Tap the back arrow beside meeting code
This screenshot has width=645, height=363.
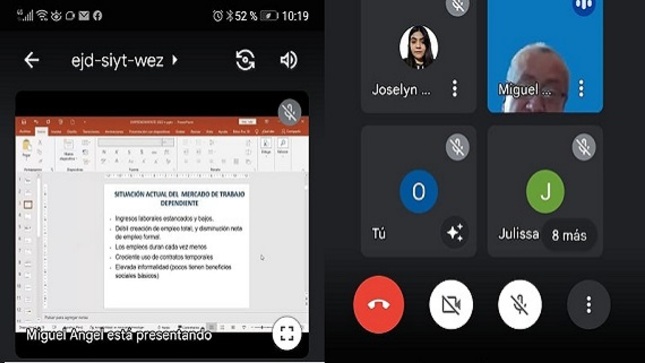(x=32, y=60)
